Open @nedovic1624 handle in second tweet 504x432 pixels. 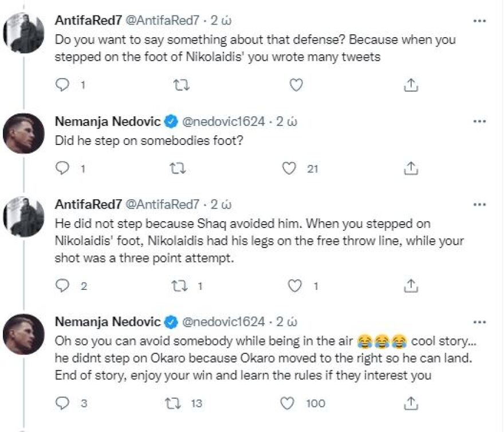[223, 121]
